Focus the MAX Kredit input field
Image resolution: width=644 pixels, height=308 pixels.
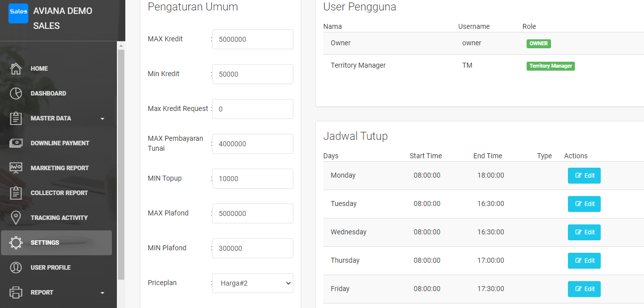(x=253, y=39)
